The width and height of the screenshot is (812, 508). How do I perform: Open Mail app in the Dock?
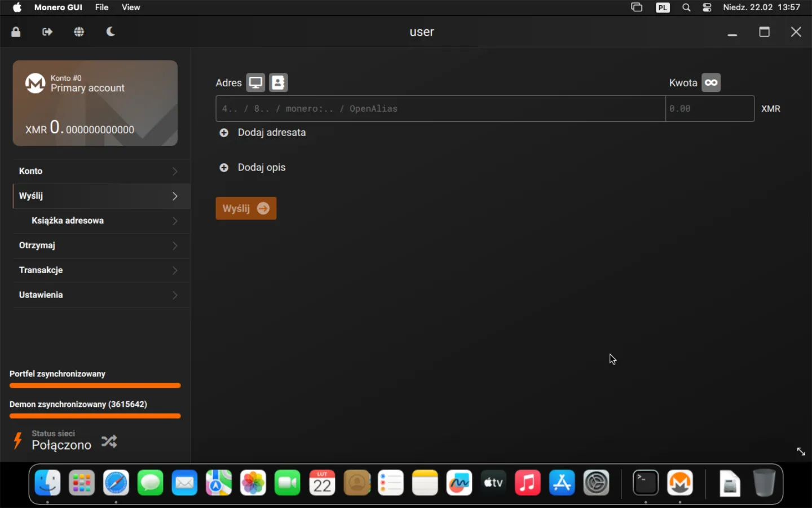184,483
